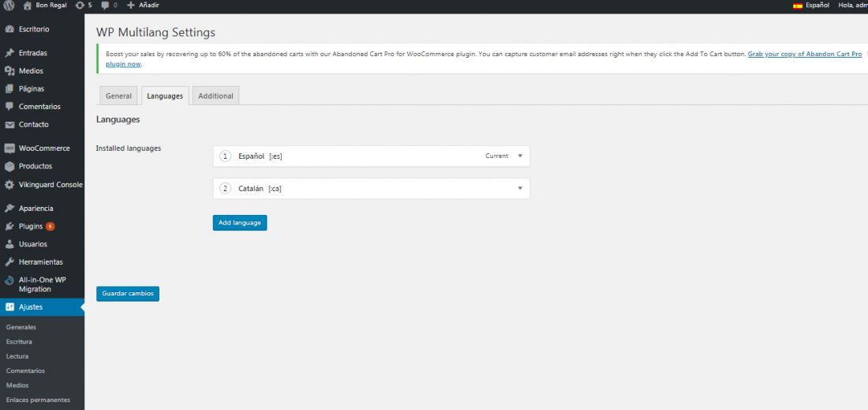This screenshot has width=868, height=410.
Task: Select the Languages tab
Action: (165, 96)
